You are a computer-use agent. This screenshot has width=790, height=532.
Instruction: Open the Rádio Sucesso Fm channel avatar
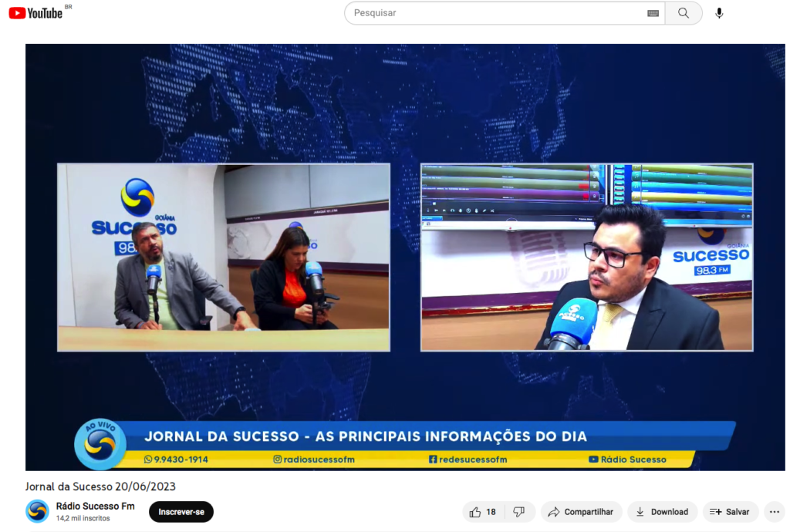coord(37,511)
